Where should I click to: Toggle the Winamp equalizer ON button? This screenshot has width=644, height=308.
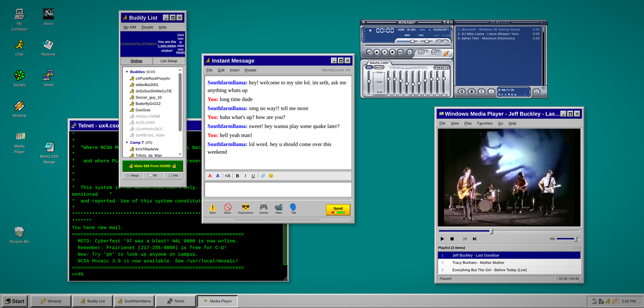[x=369, y=67]
